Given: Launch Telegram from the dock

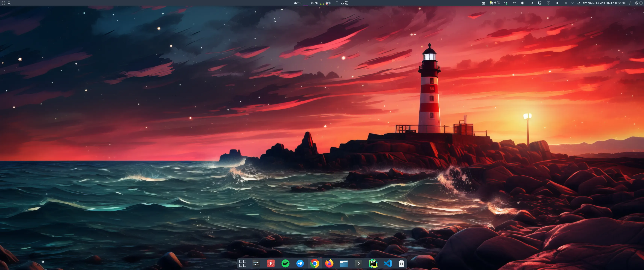Looking at the screenshot, I should 300,263.
